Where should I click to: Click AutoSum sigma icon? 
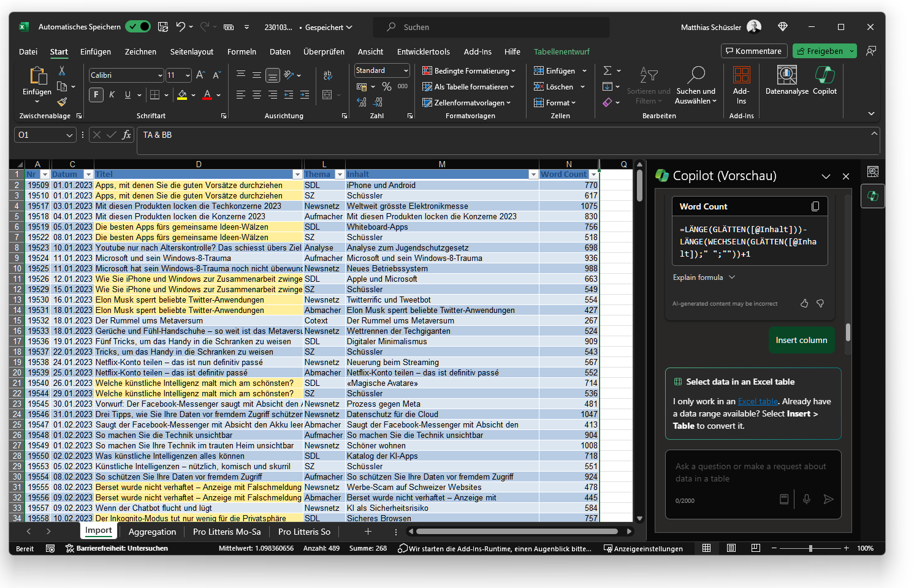607,71
